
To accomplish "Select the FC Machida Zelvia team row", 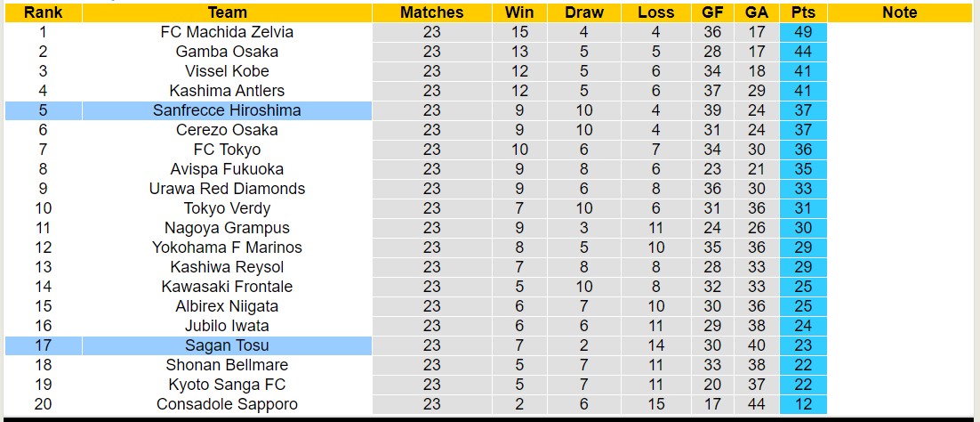I will (227, 32).
